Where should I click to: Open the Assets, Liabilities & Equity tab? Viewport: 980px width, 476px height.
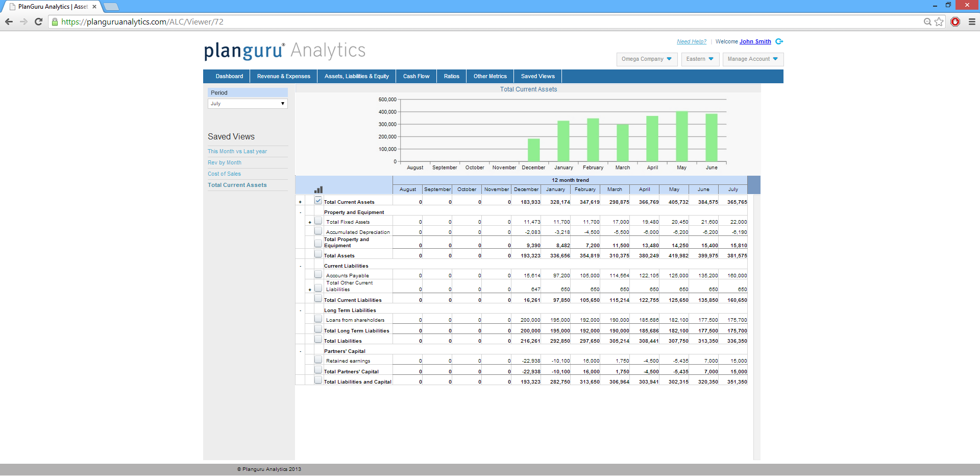357,77
